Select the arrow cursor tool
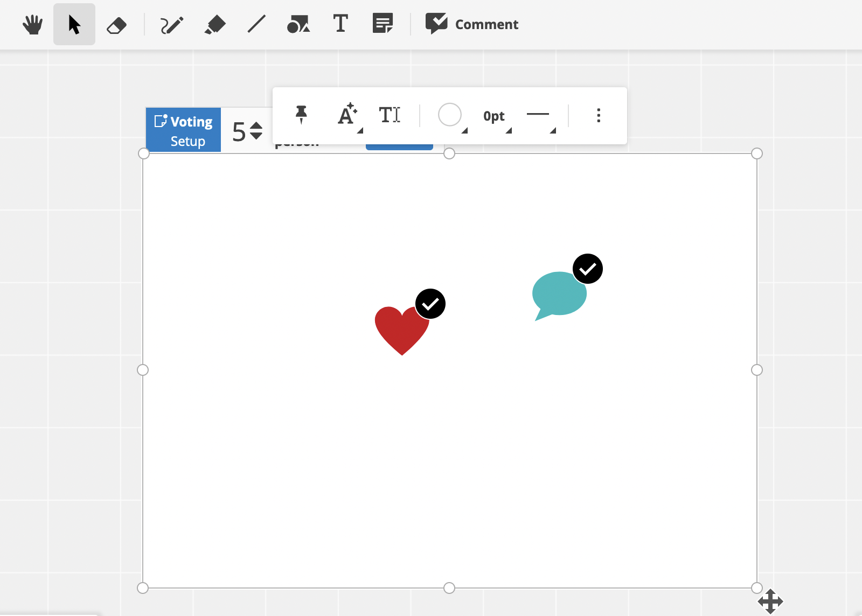The height and width of the screenshot is (616, 862). [x=74, y=24]
